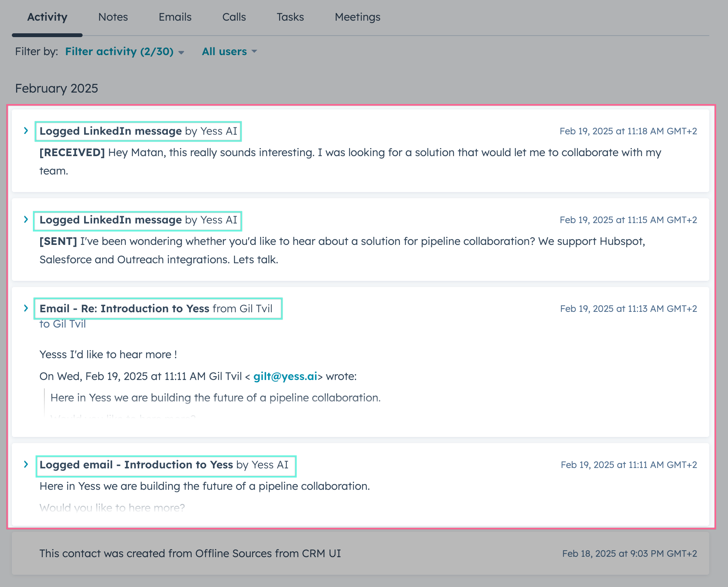Expand the Logged email Introduction to Yess entry
The width and height of the screenshot is (728, 587).
click(x=26, y=465)
